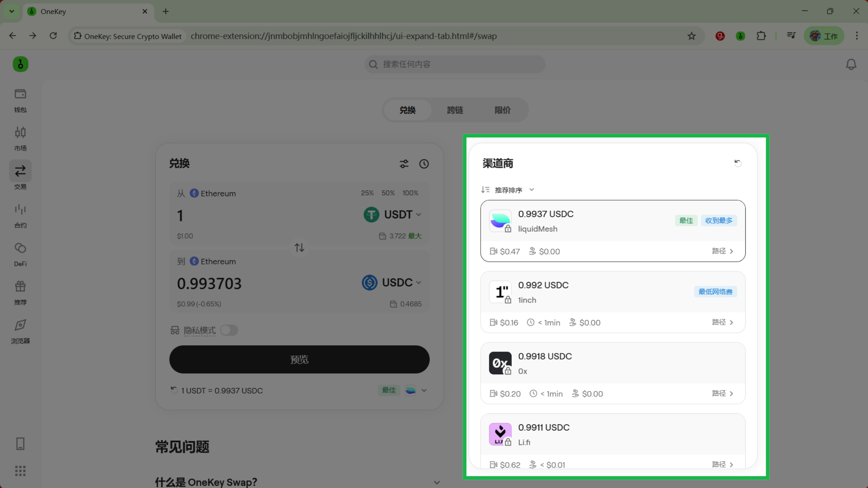
Task: Select the Swap (兑换) tab
Action: tap(407, 110)
